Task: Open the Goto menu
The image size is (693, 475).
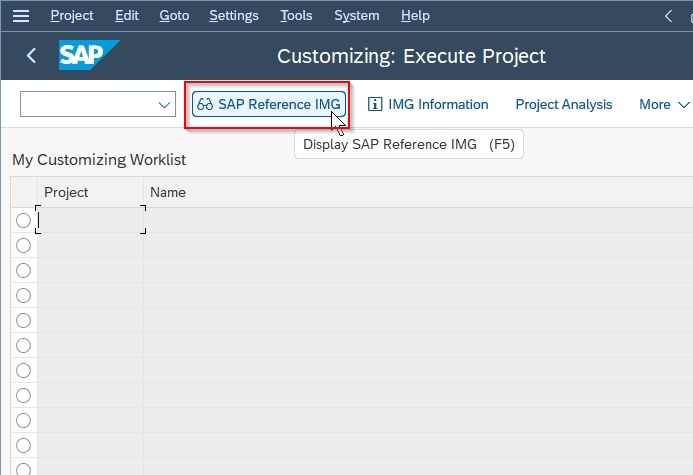Action: click(174, 16)
